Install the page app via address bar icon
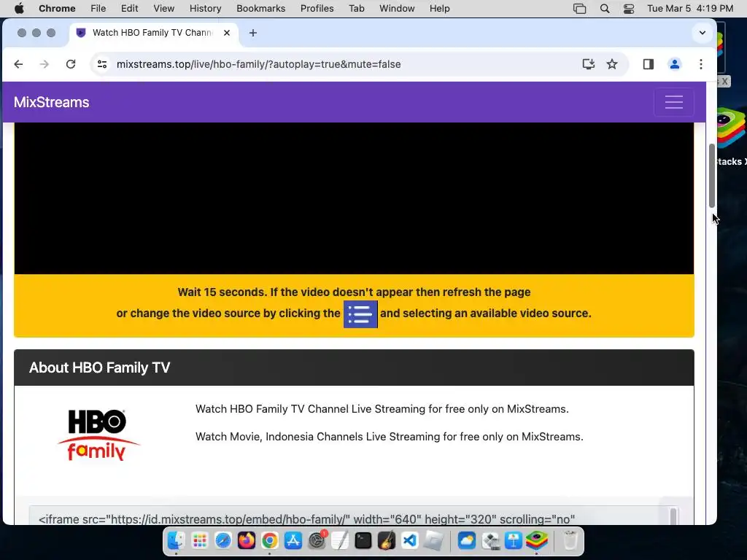Image resolution: width=747 pixels, height=560 pixels. [589, 64]
